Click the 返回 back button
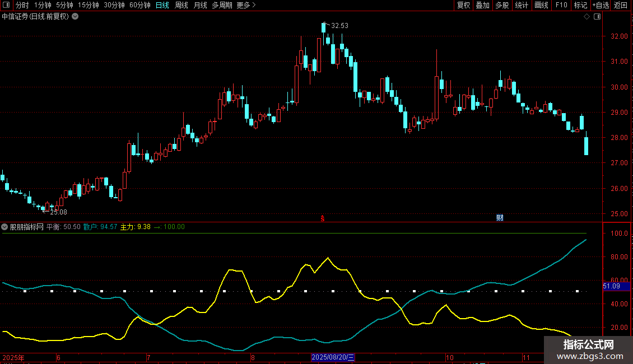The image size is (633, 364). click(621, 5)
